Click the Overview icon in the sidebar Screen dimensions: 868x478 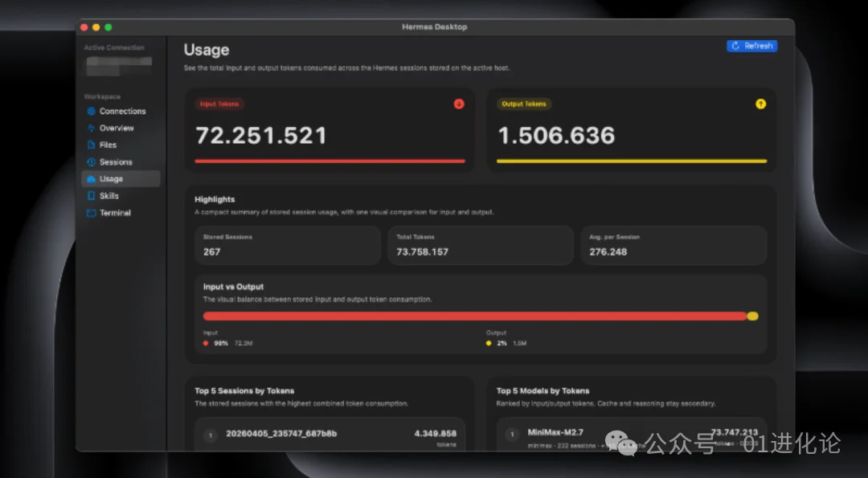pyautogui.click(x=92, y=129)
